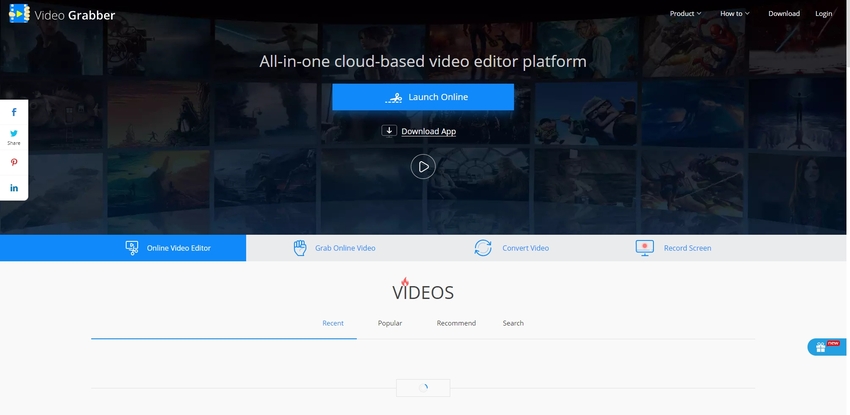
Task: Click the Online Video Editor scissors icon
Action: [132, 248]
